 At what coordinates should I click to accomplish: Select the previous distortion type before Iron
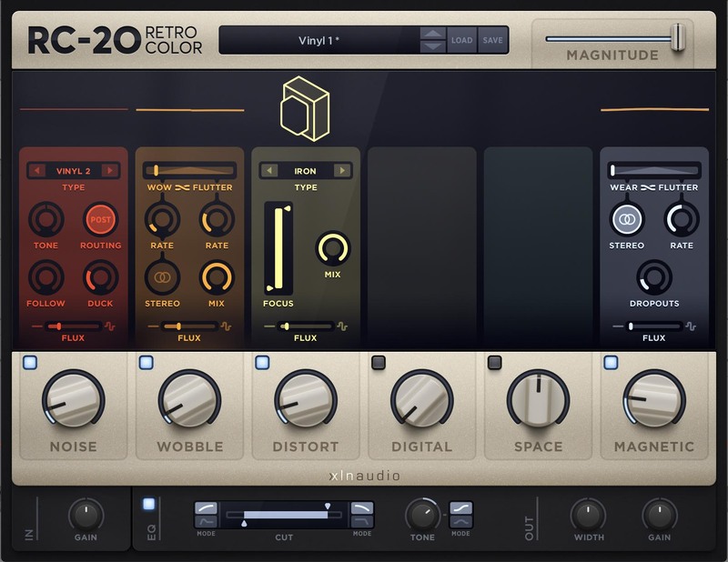[x=269, y=170]
